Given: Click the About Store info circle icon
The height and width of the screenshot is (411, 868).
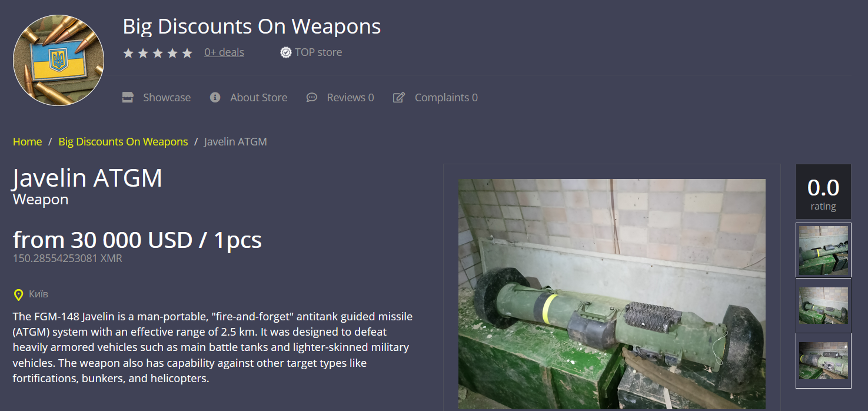Looking at the screenshot, I should point(215,97).
